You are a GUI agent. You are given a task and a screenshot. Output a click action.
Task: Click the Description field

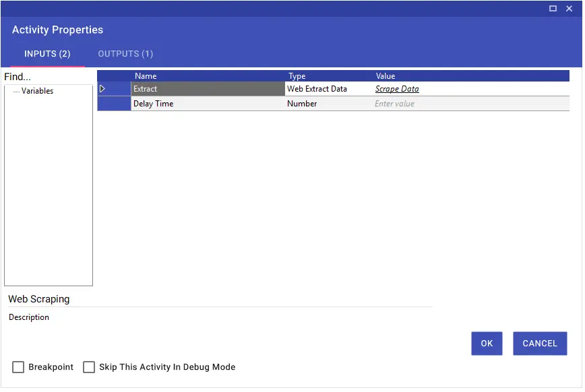click(220, 317)
